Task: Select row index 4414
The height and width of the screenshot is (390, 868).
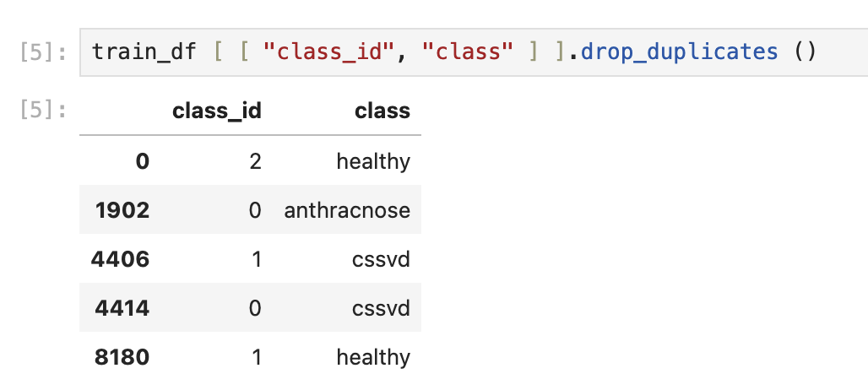Action: pos(120,308)
